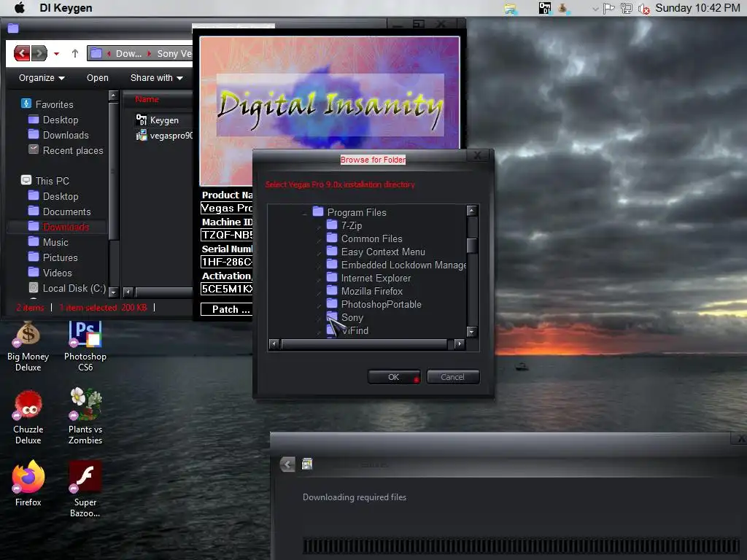Screen dimensions: 747x560
Task: Open Desktop under Favorites
Action: [x=53, y=120]
